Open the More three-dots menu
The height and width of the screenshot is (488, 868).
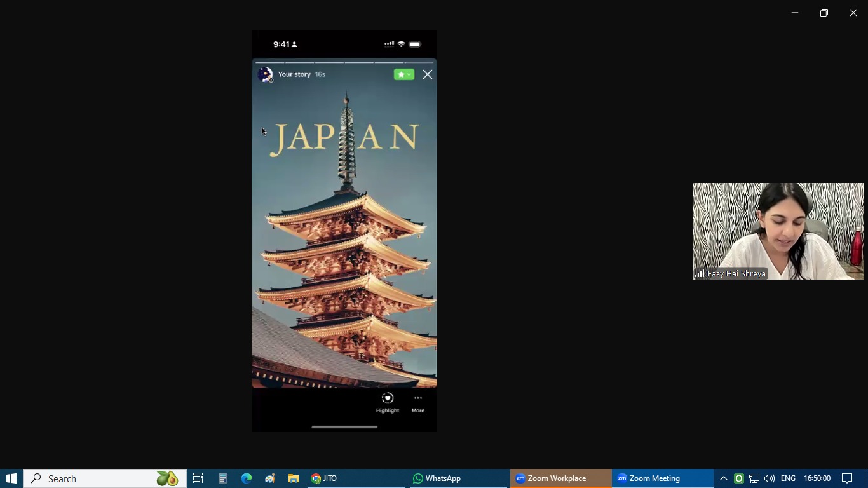[x=417, y=399]
